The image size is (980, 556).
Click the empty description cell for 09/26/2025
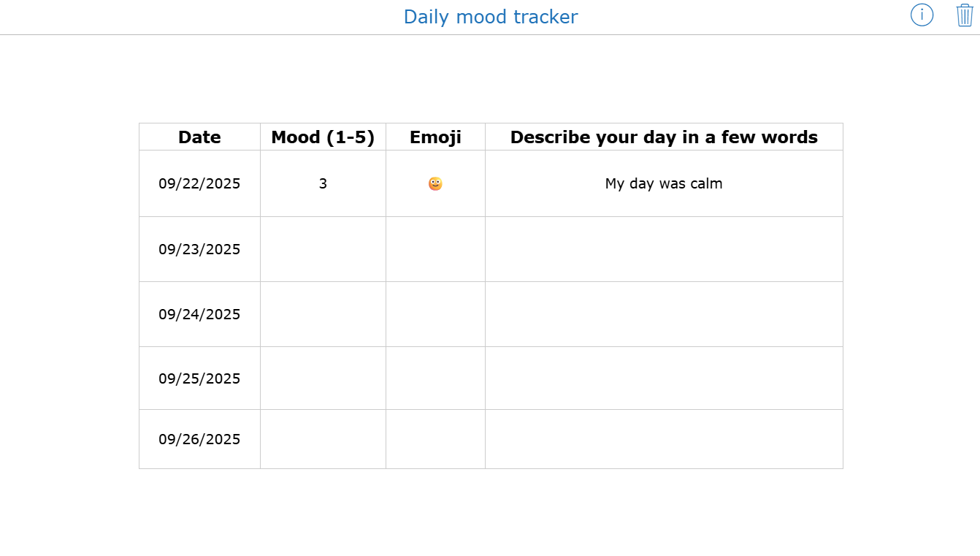pyautogui.click(x=663, y=438)
